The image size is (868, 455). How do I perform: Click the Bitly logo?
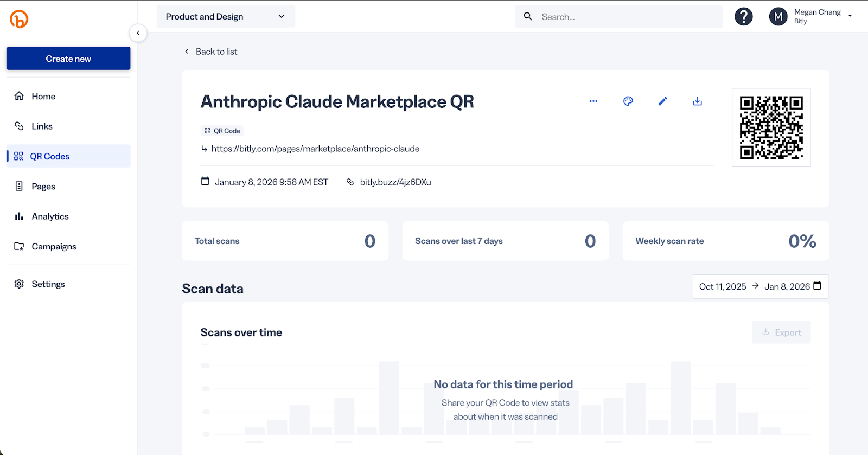[x=19, y=19]
